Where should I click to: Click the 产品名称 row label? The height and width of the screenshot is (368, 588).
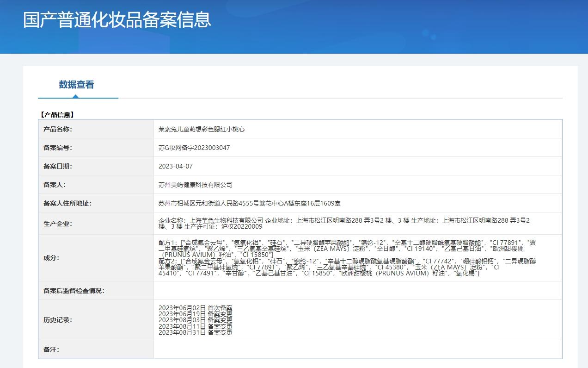pyautogui.click(x=58, y=130)
